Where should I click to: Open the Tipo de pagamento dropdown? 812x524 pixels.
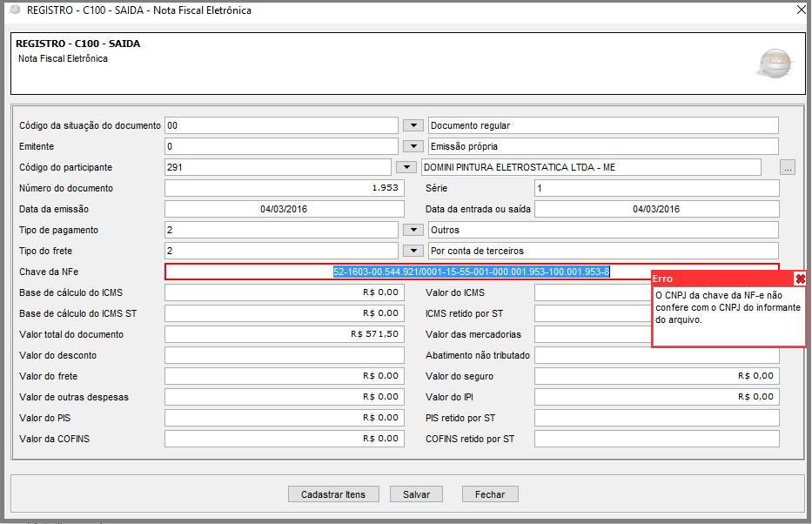[413, 230]
